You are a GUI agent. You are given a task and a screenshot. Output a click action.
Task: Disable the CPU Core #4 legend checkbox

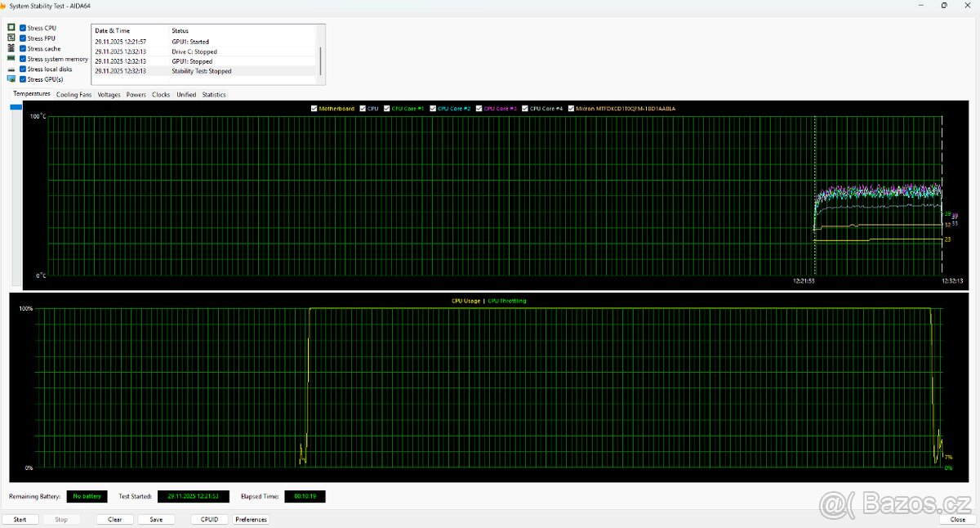[x=525, y=108]
